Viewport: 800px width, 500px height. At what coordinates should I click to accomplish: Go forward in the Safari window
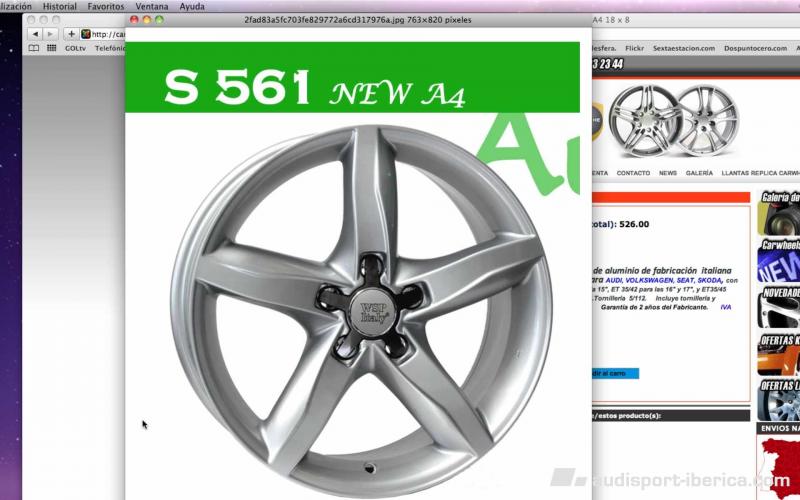pos(50,34)
